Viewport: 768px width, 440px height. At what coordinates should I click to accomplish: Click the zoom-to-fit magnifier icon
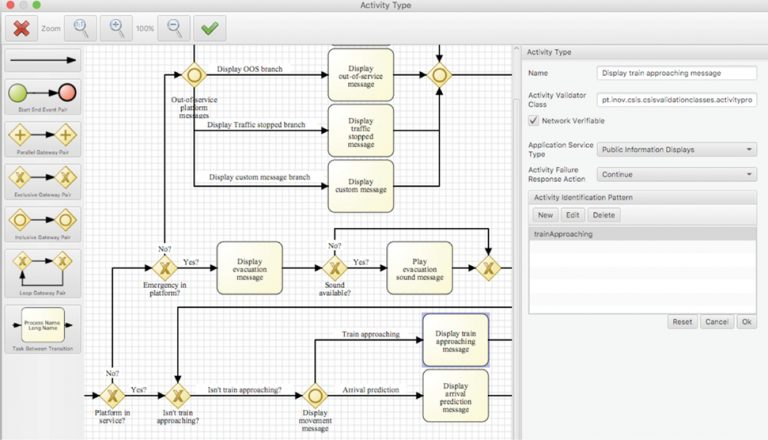[81, 28]
